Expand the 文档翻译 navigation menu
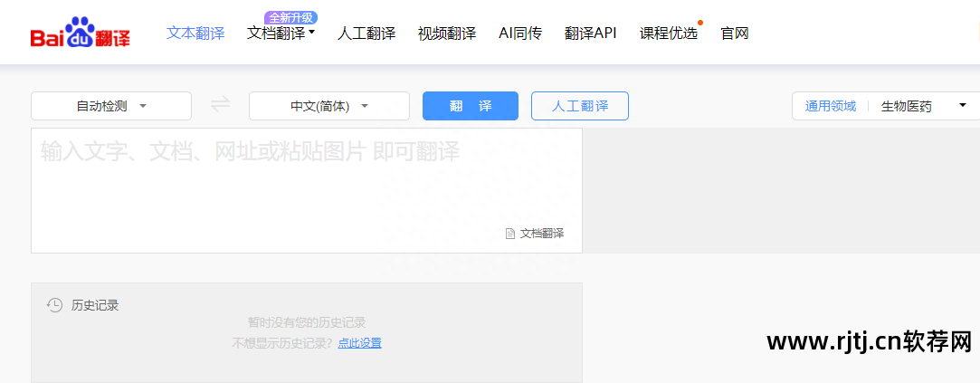Image resolution: width=980 pixels, height=383 pixels. [x=281, y=34]
